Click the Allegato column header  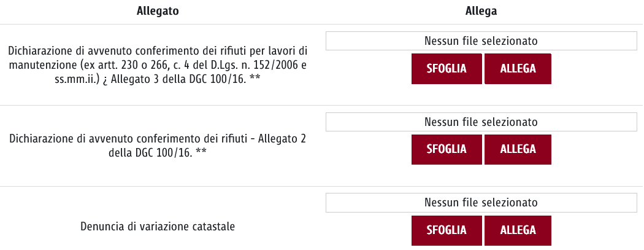(158, 11)
